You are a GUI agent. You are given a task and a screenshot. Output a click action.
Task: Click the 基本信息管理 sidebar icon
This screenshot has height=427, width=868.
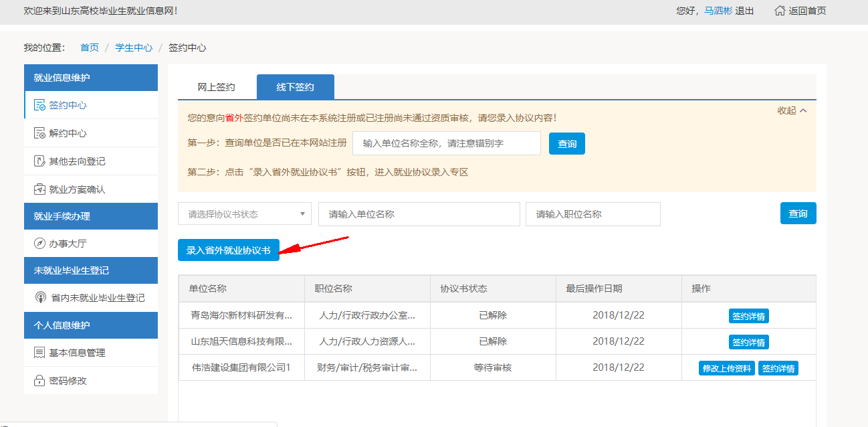[39, 353]
